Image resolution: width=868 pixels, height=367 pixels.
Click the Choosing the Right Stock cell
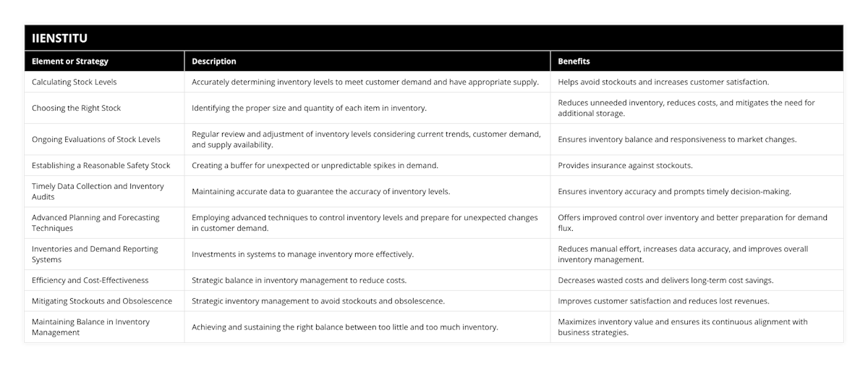tap(77, 108)
